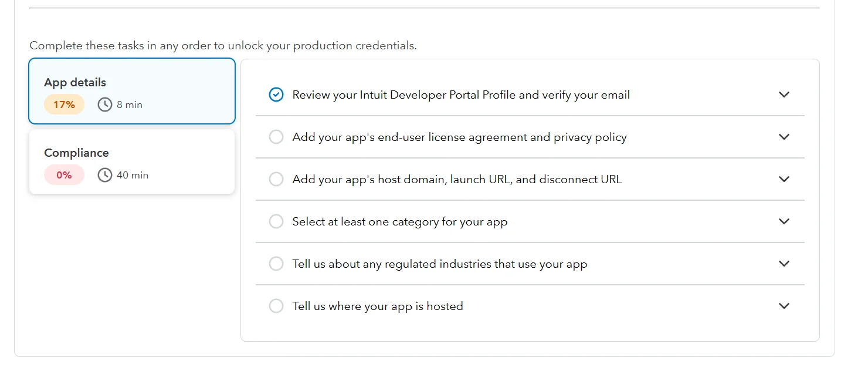Click the clock icon on App details card
Viewport: 868px width, 374px height.
104,104
